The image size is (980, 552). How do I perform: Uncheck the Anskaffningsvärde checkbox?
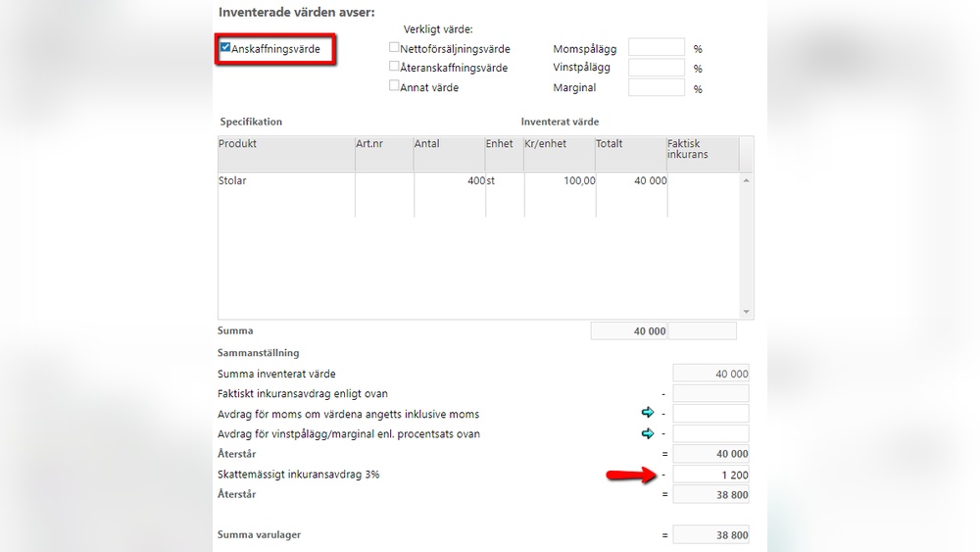coord(225,47)
